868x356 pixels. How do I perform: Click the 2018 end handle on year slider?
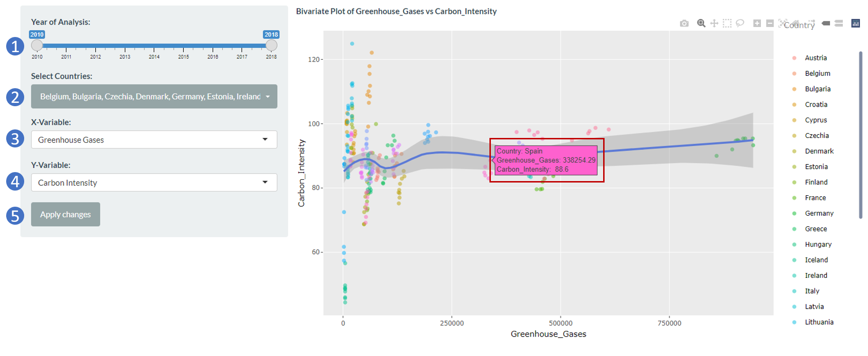pyautogui.click(x=271, y=46)
